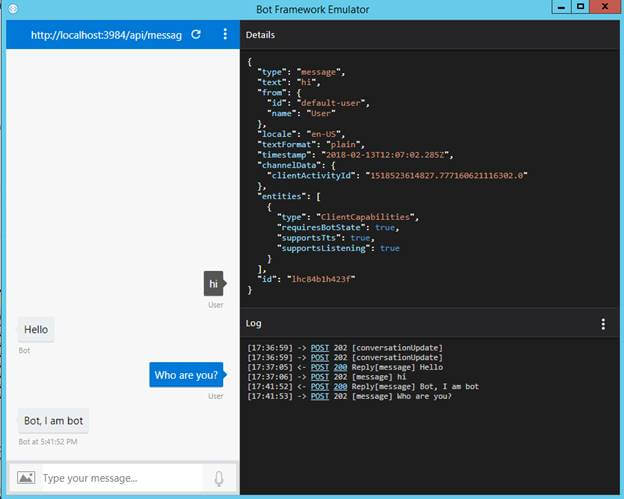The image size is (624, 499).
Task: Maximize the Bot Framework Emulator window
Action: tap(581, 7)
